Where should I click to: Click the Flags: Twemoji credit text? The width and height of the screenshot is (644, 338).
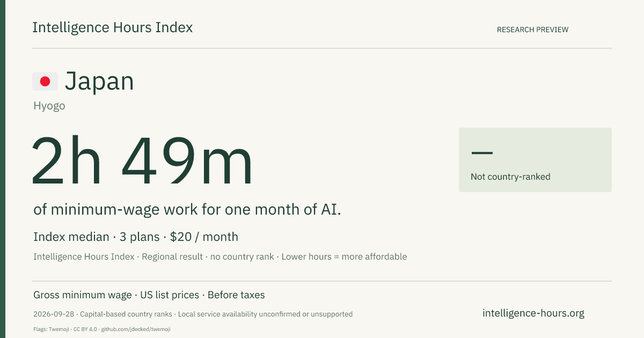[x=50, y=329]
